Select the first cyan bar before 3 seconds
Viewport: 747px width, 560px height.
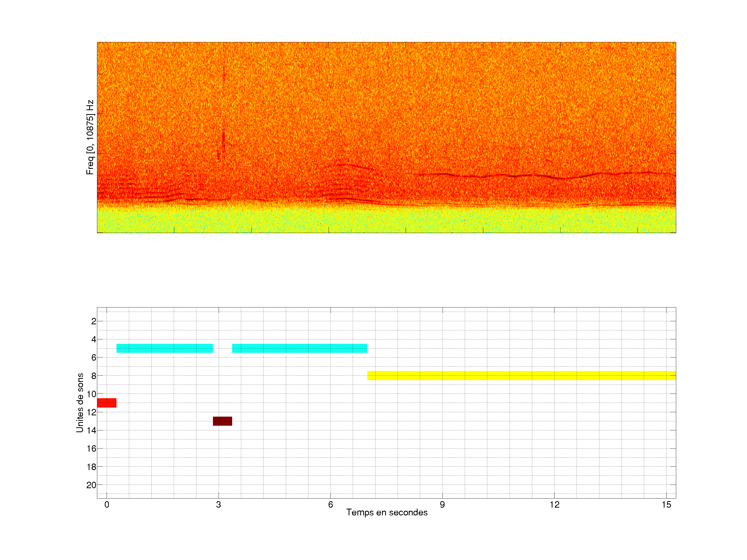click(x=164, y=348)
